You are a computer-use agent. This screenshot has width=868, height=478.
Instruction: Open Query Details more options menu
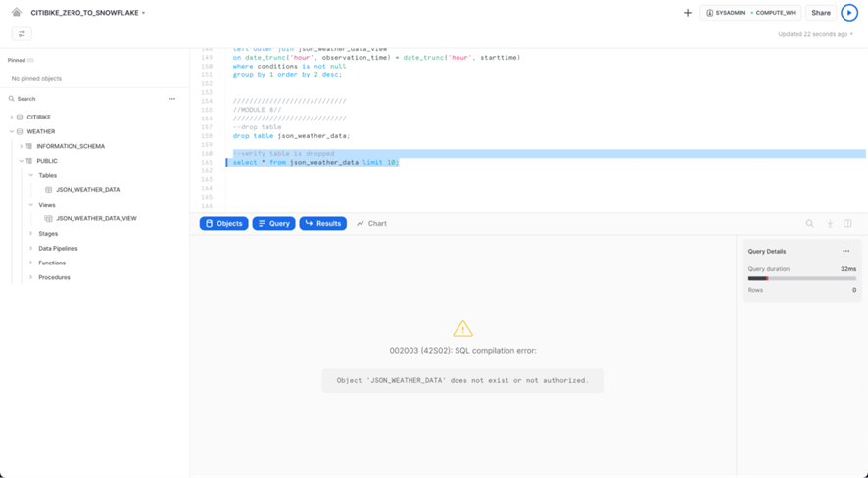point(846,252)
